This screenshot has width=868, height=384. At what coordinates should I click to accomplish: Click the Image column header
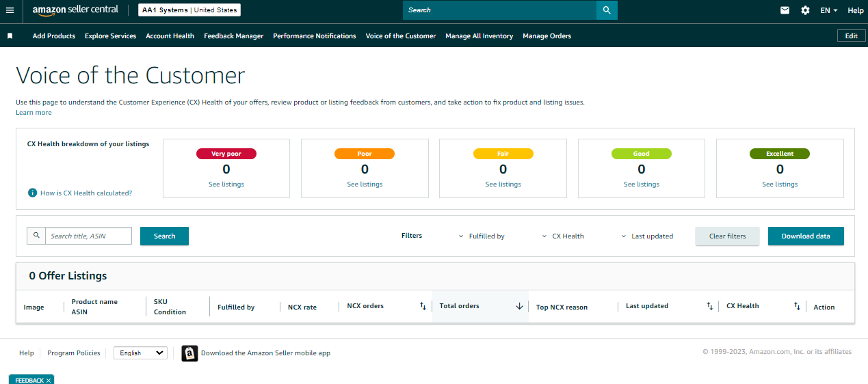pos(34,307)
